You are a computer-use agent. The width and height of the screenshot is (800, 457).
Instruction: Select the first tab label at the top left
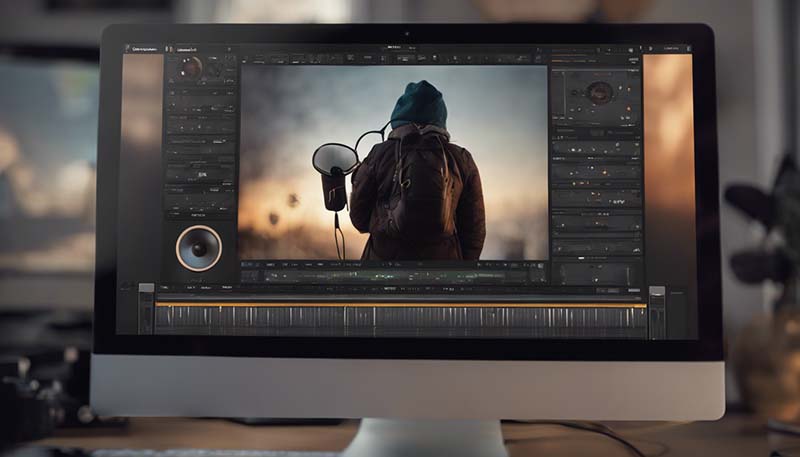pos(144,49)
